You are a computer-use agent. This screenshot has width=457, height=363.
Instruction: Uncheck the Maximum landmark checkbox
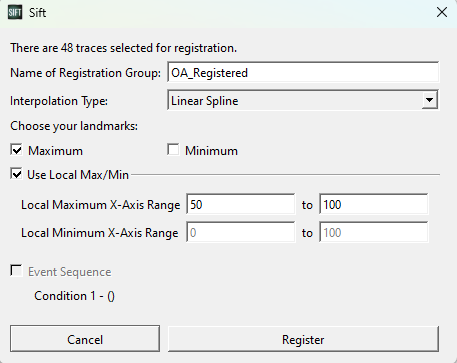click(x=16, y=150)
